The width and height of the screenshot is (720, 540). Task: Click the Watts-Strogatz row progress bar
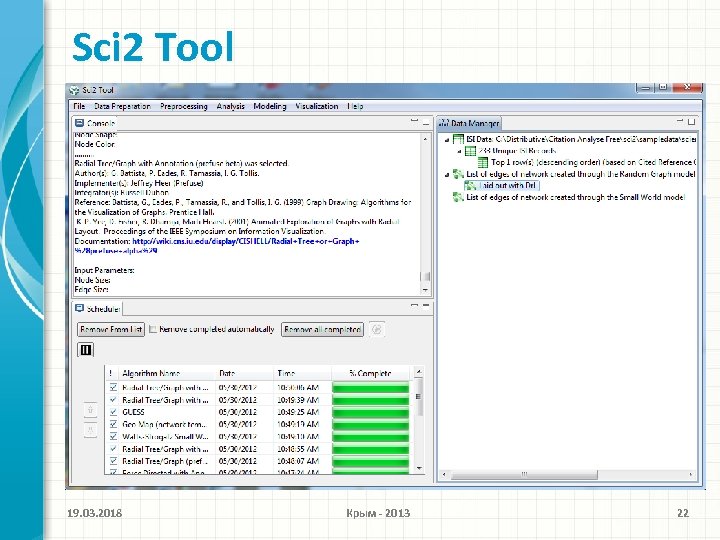tap(370, 437)
